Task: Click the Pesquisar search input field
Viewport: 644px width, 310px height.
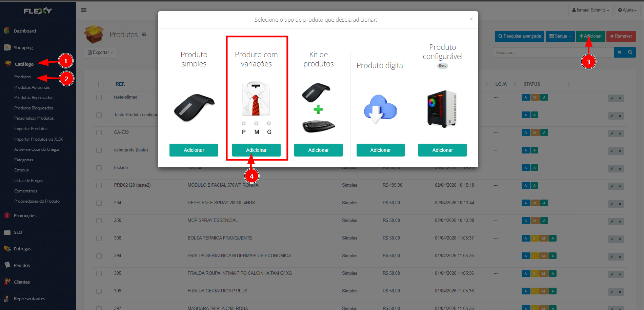Action: coord(552,53)
